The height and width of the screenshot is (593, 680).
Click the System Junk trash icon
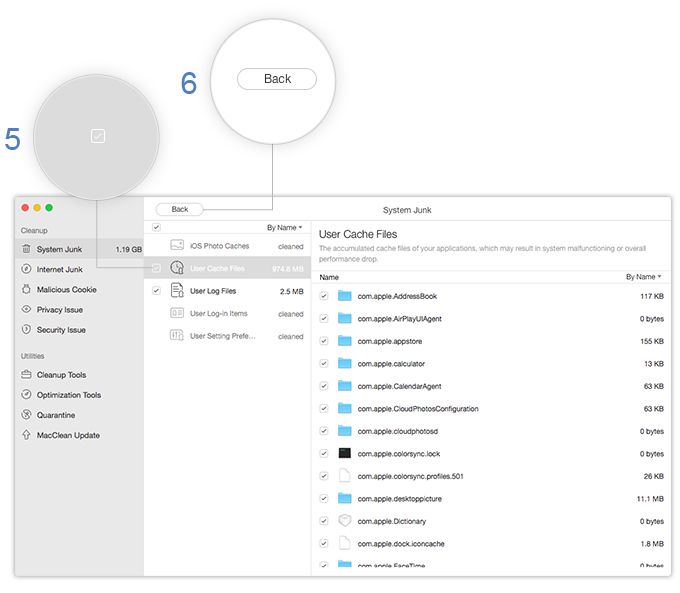click(26, 249)
